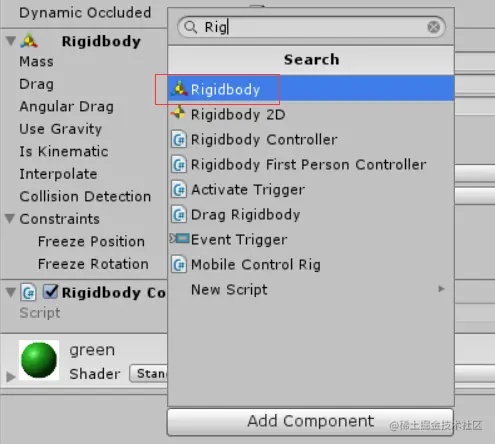Choose the Rigidbody Controller script icon
Screen dimensions: 495x444
(179, 139)
